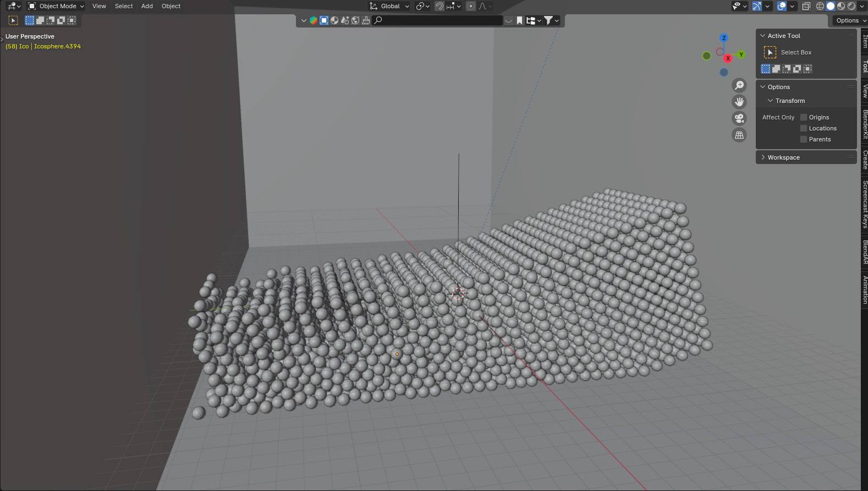Screen dimensions: 868x491
Task: Click the world globe filter icon
Action: coord(355,20)
